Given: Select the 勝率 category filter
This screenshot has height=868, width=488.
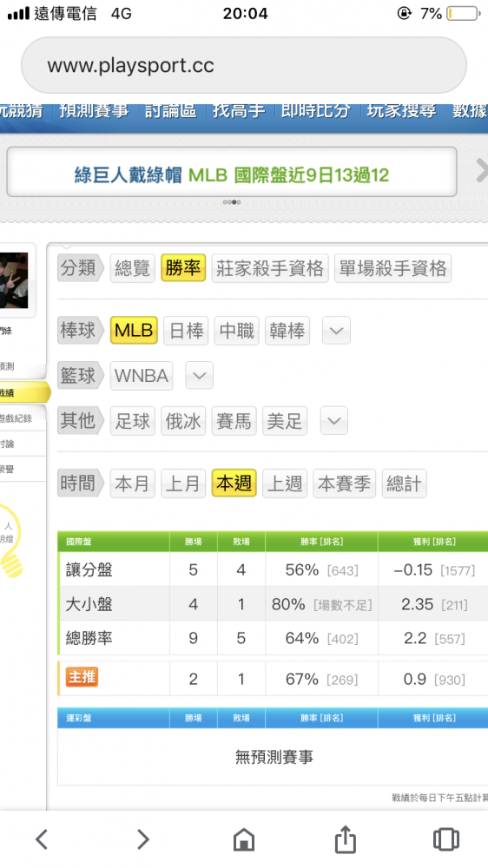Looking at the screenshot, I should [x=183, y=268].
